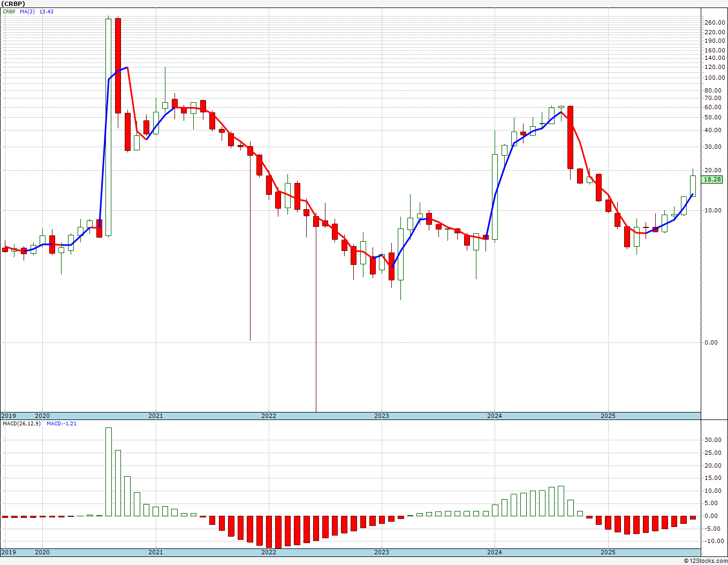Select 2023 on the MACD panel time axis
The image size is (728, 565).
point(382,552)
